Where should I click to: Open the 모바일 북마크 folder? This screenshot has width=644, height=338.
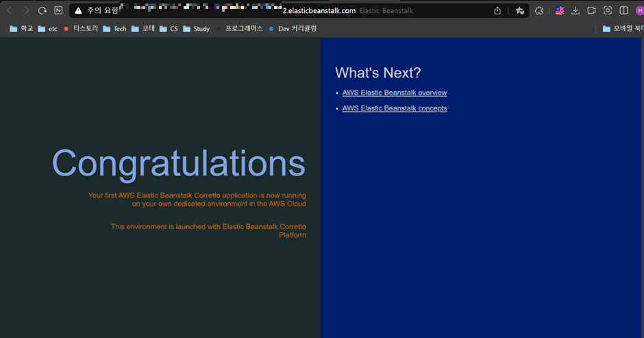coord(623,28)
